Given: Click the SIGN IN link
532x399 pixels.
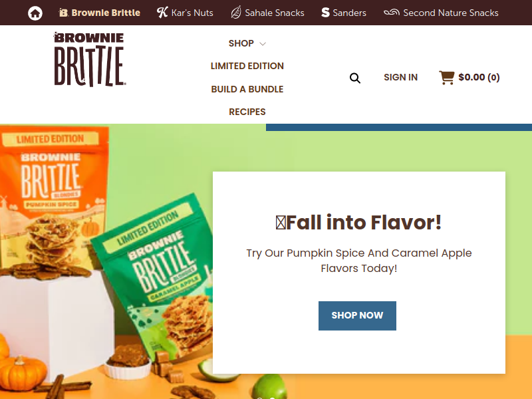Looking at the screenshot, I should [x=401, y=77].
